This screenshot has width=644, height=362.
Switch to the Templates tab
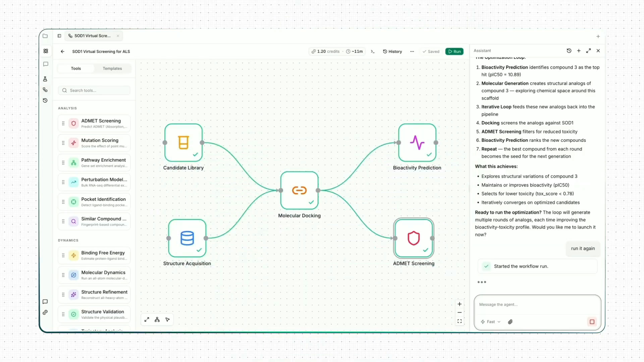point(112,68)
